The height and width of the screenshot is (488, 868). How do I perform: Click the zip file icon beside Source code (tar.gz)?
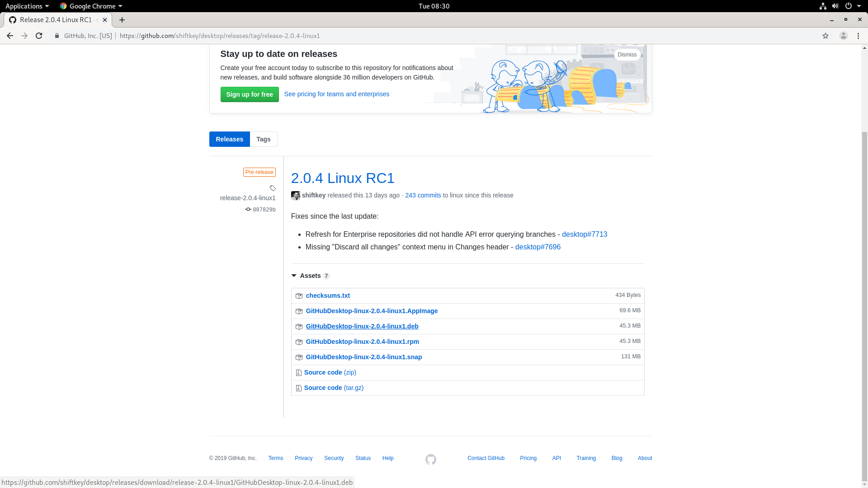coord(298,388)
